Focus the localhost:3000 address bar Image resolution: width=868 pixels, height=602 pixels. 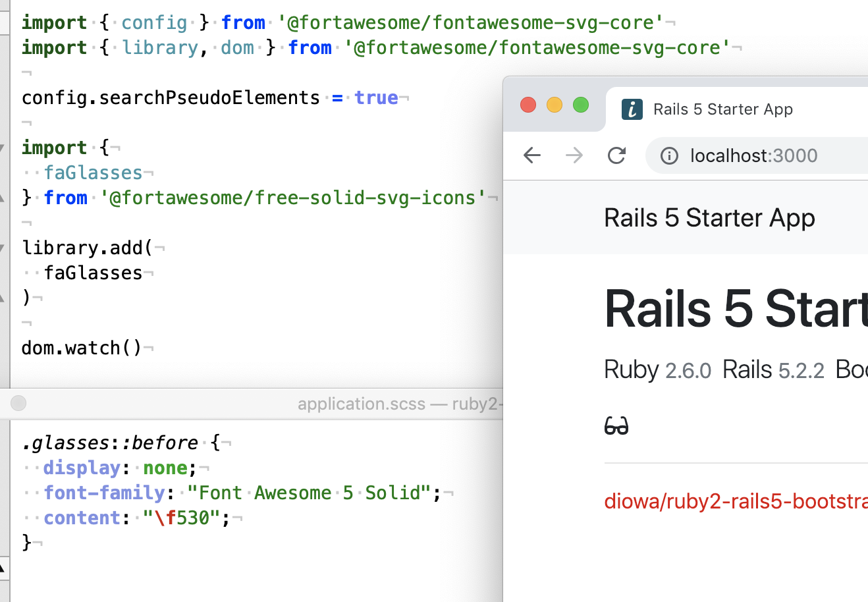(757, 155)
